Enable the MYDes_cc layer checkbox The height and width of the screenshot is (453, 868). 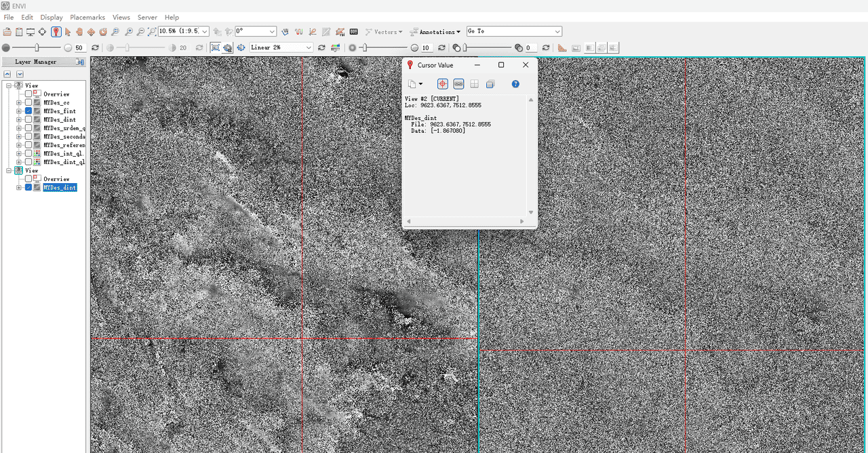click(28, 102)
